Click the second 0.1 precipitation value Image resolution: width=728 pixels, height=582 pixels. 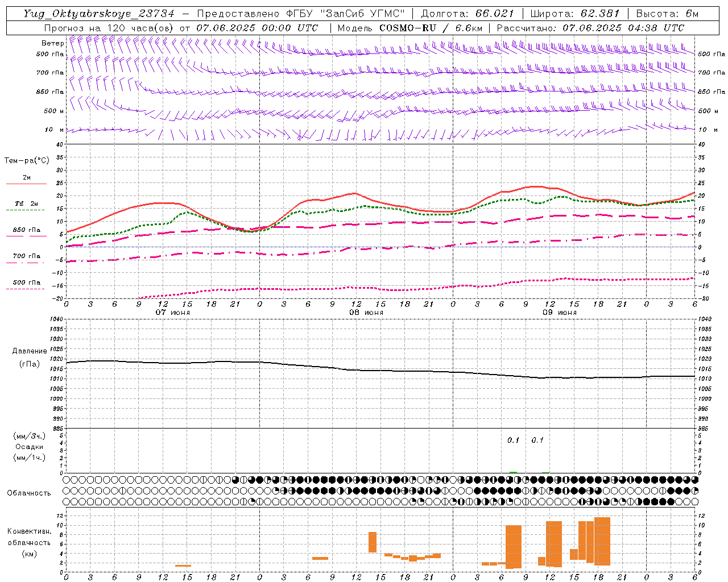[537, 440]
